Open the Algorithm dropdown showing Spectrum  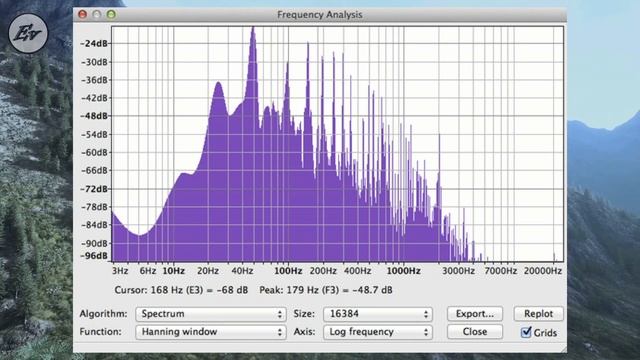211,314
